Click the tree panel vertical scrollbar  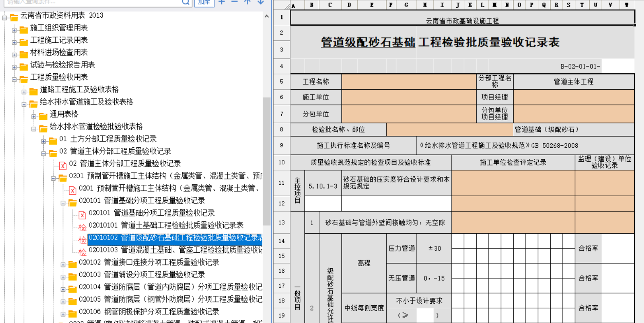pyautogui.click(x=266, y=156)
